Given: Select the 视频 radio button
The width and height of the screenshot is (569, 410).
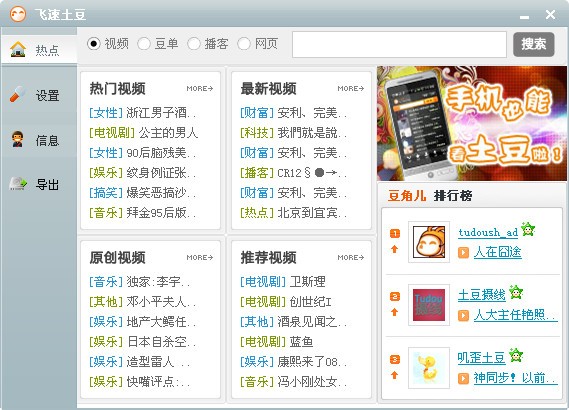Looking at the screenshot, I should [x=94, y=44].
